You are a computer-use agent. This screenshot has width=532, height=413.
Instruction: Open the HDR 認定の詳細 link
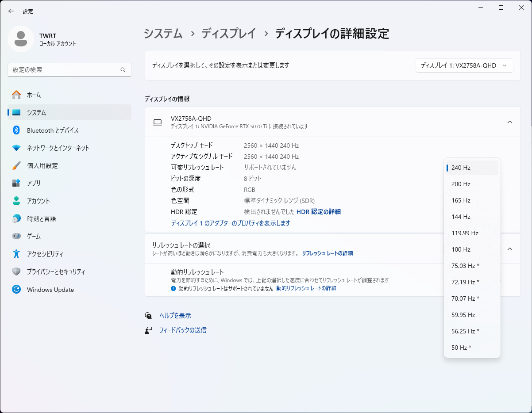click(318, 212)
